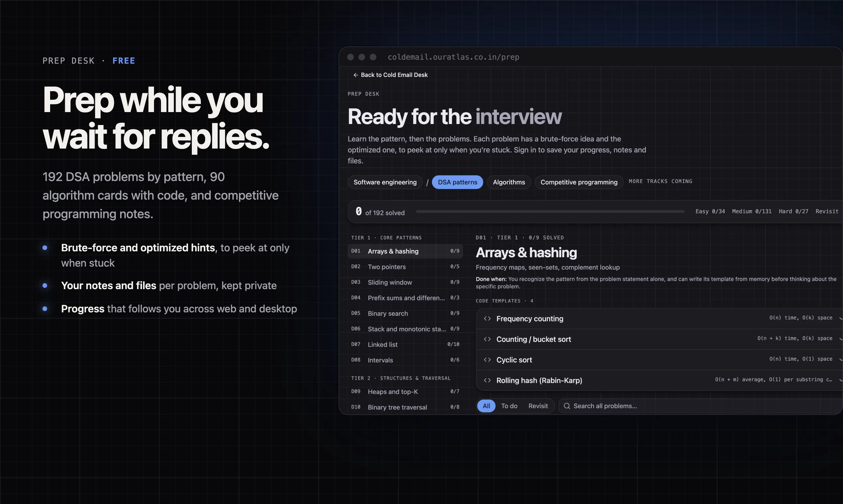
Task: Click the D01 · TIER 1 · 0/9 SOLVED label
Action: pos(520,238)
